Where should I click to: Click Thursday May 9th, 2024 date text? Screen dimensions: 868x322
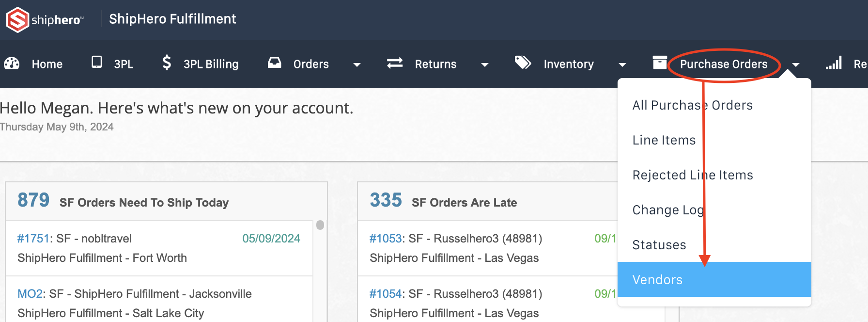click(57, 127)
